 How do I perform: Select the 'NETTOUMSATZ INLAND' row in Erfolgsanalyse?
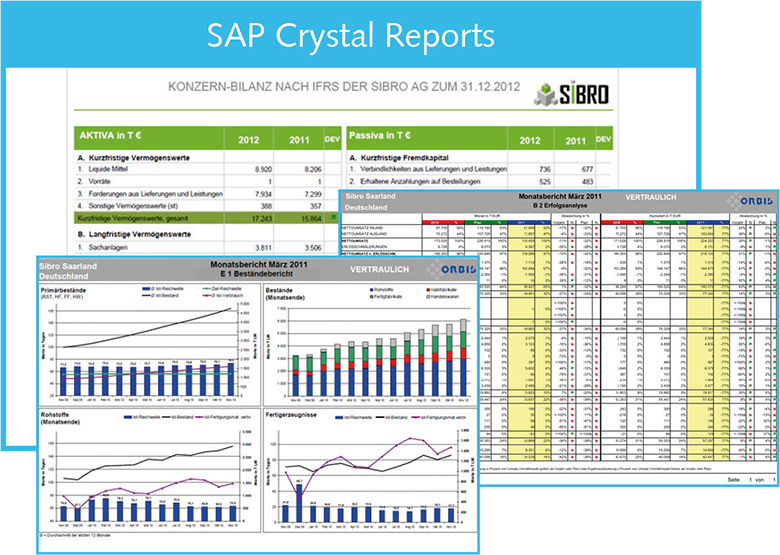click(558, 228)
